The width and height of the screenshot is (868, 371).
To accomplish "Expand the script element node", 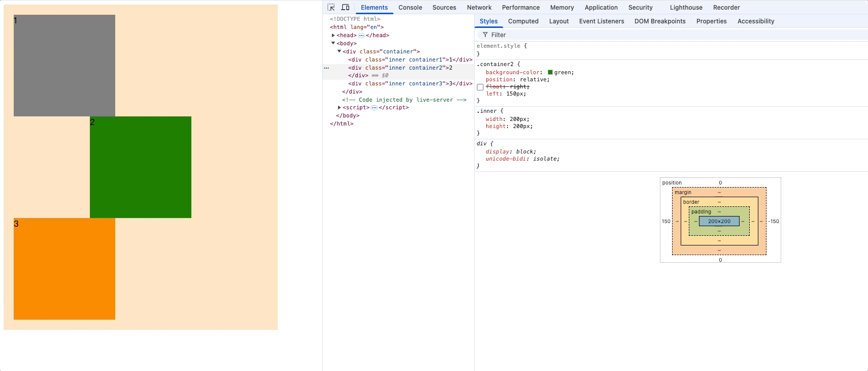I will tap(339, 108).
